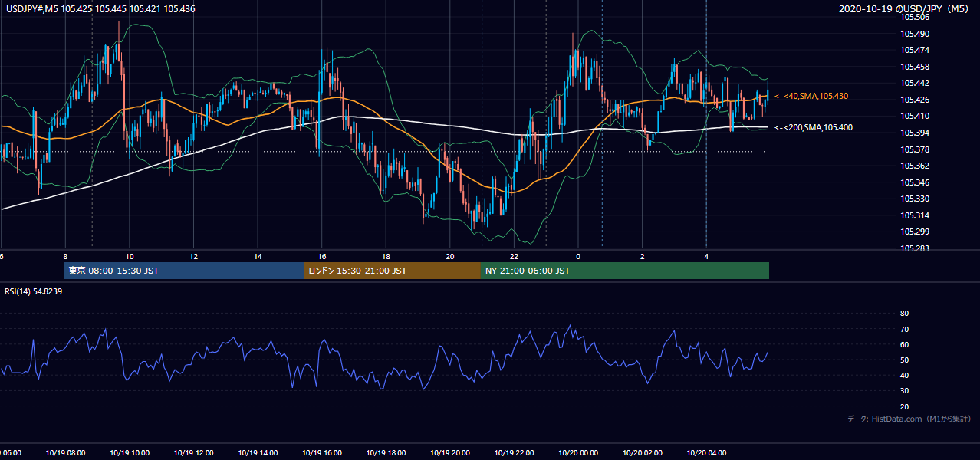The image size is (980, 460).
Task: Select price axis value 105.299
Action: (915, 232)
